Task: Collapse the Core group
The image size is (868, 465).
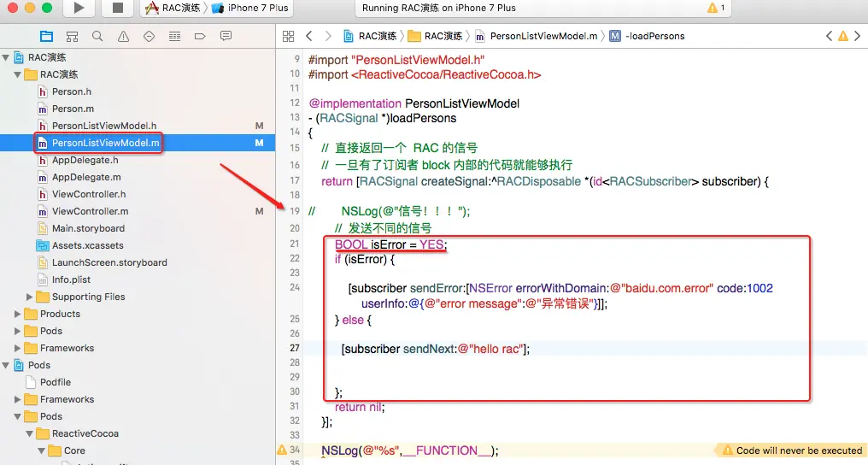Action: point(42,451)
